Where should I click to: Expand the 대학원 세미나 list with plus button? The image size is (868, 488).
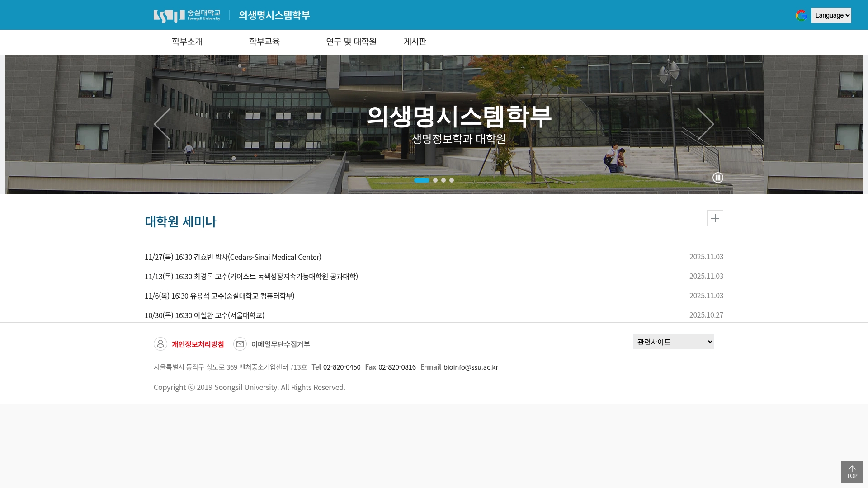715,218
